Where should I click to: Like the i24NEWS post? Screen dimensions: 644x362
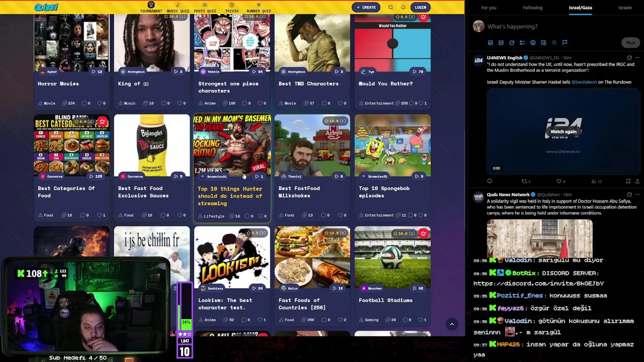(x=560, y=181)
